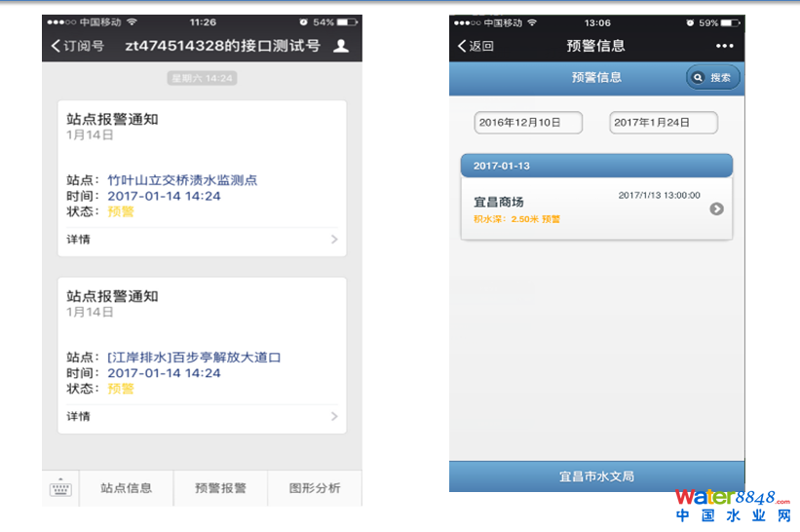Image resolution: width=800 pixels, height=532 pixels.
Task: Select end date 2017年1月24日 field
Action: [663, 123]
